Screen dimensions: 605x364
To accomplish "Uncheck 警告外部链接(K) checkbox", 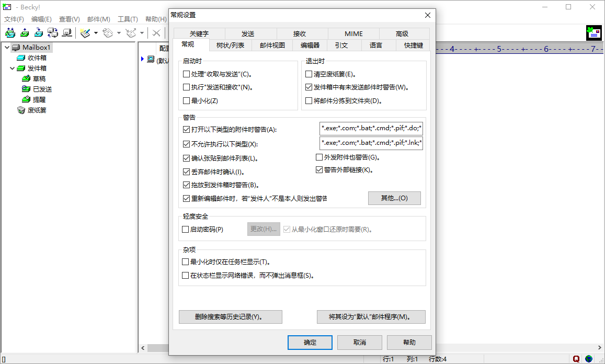I will [319, 170].
